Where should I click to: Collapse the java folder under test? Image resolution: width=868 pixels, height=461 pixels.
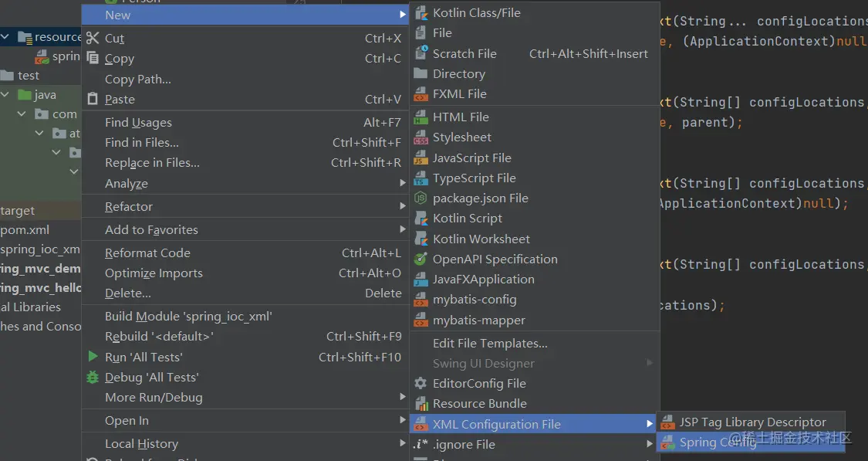[5, 95]
